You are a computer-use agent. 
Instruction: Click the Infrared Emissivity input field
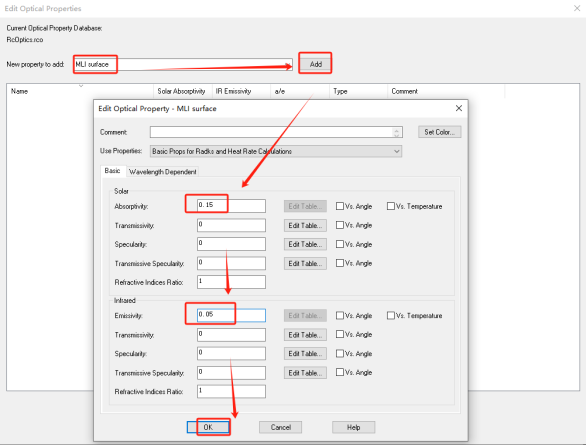click(231, 315)
